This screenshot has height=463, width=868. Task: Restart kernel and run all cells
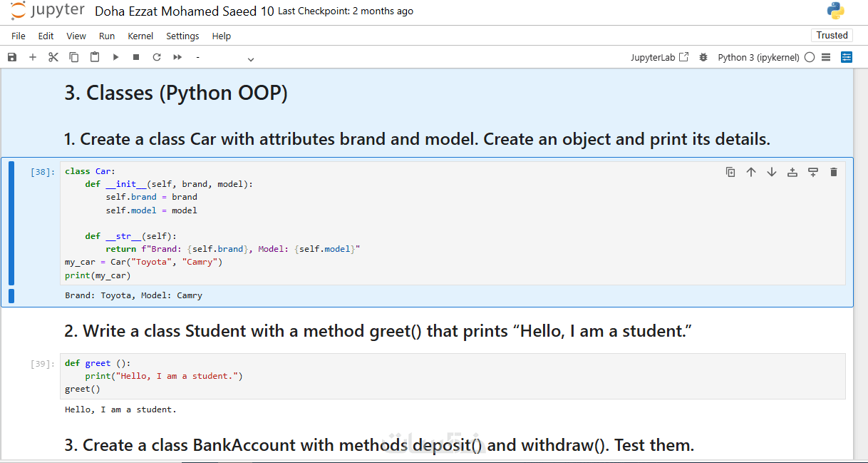pos(177,57)
